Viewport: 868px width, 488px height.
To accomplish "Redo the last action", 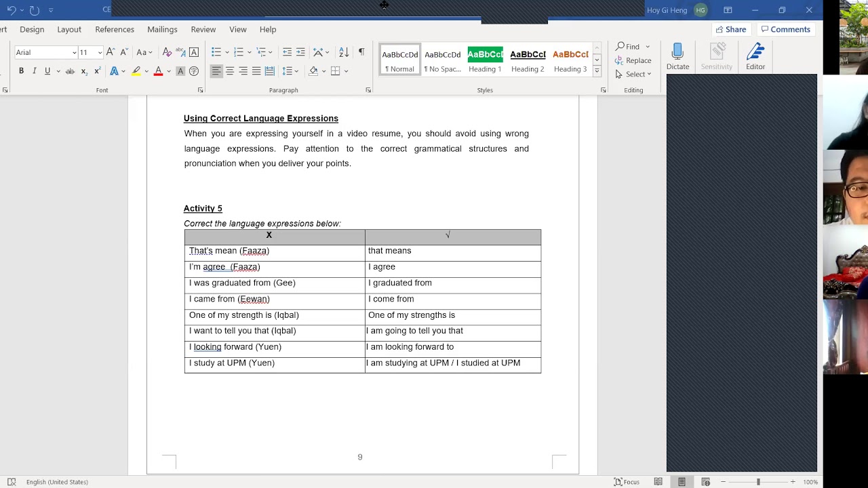I will coord(35,10).
